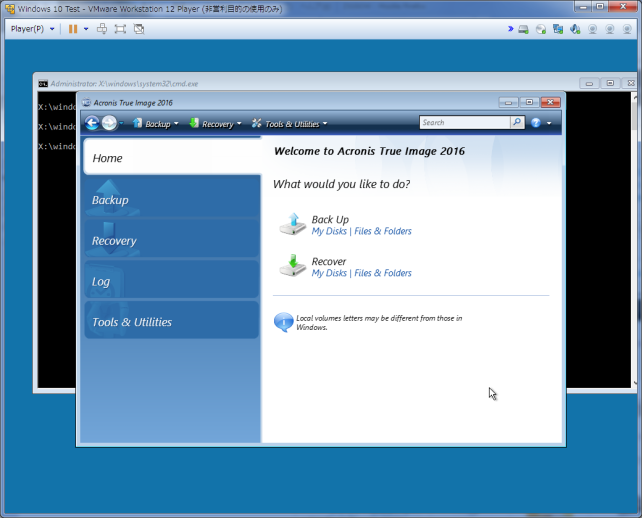Click My Disks link under Back Up
The image size is (642, 518).
pyautogui.click(x=329, y=231)
